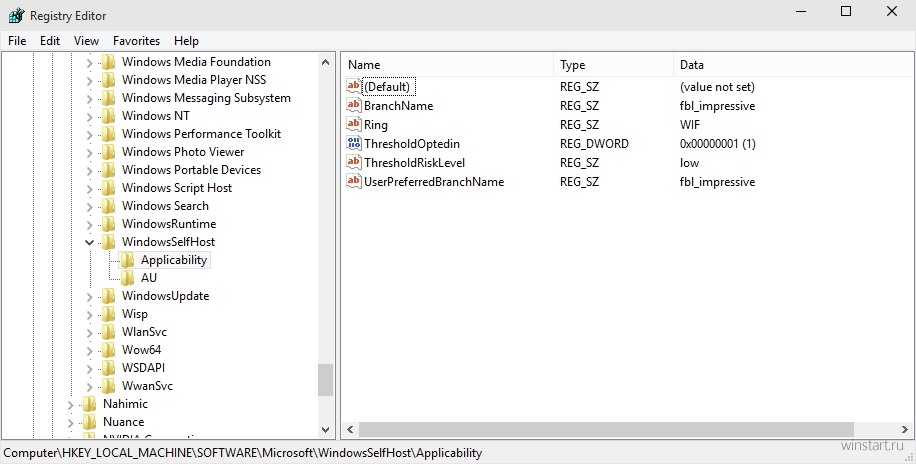This screenshot has width=916, height=464.
Task: Expand the Windows Search key
Action: (x=89, y=206)
